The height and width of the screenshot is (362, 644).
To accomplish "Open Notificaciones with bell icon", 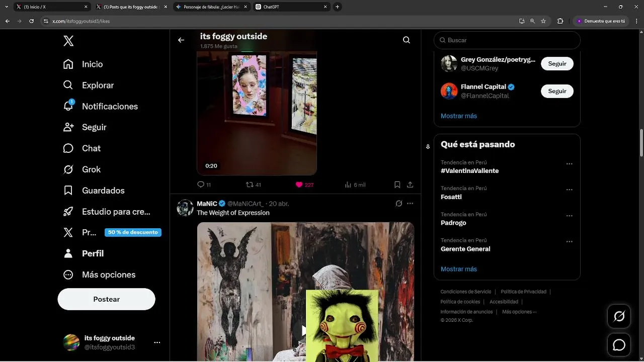I will [x=100, y=107].
